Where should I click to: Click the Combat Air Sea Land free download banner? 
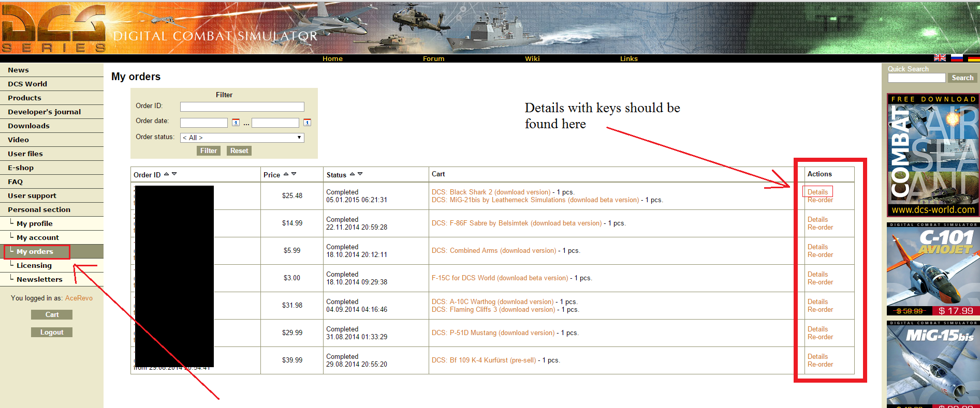point(932,155)
